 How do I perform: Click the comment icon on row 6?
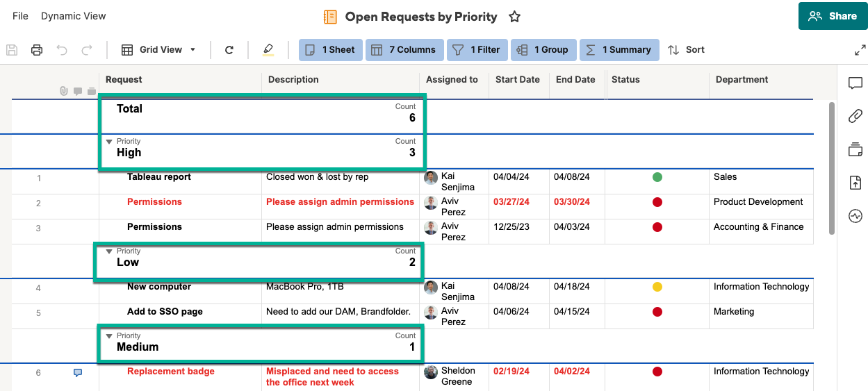tap(78, 373)
